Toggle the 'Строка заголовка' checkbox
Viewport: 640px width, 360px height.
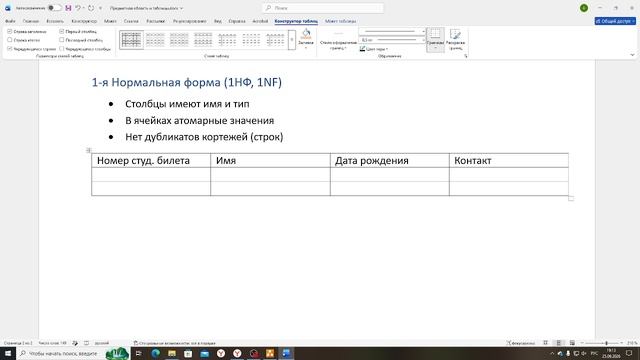(10, 31)
